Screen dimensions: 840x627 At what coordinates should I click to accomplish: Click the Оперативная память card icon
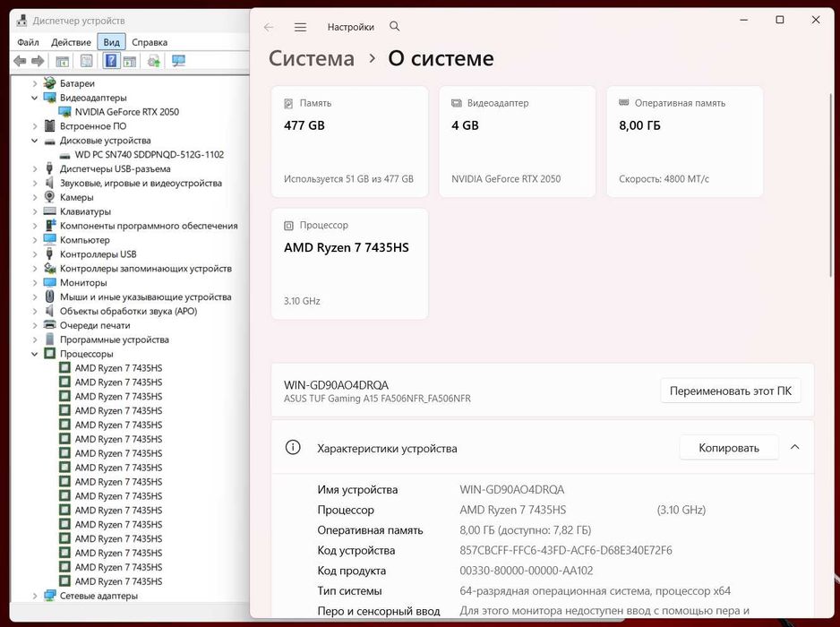tap(624, 102)
